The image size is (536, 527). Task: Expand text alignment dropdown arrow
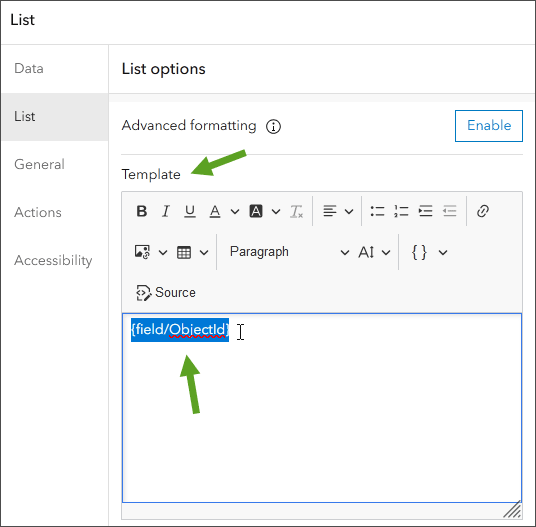pos(349,212)
